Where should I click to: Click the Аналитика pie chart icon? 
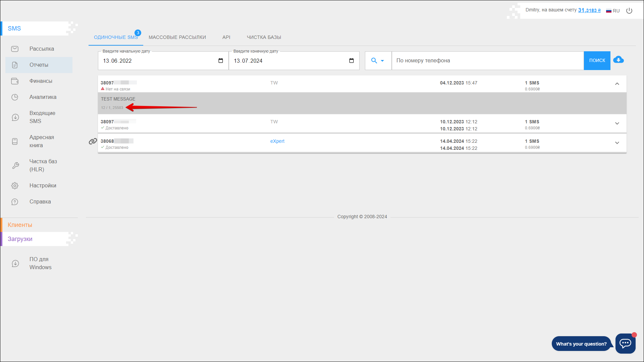(15, 97)
